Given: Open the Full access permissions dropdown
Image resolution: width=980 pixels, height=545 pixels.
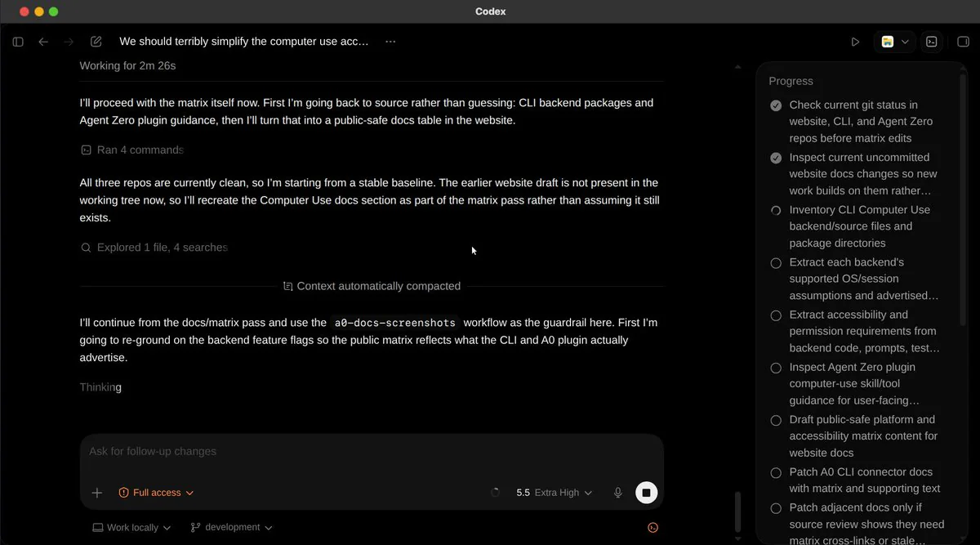Looking at the screenshot, I should click(156, 493).
